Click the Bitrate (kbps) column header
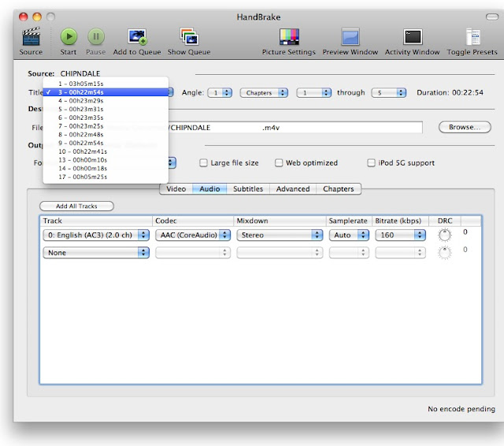The height and width of the screenshot is (446, 504). pyautogui.click(x=400, y=221)
